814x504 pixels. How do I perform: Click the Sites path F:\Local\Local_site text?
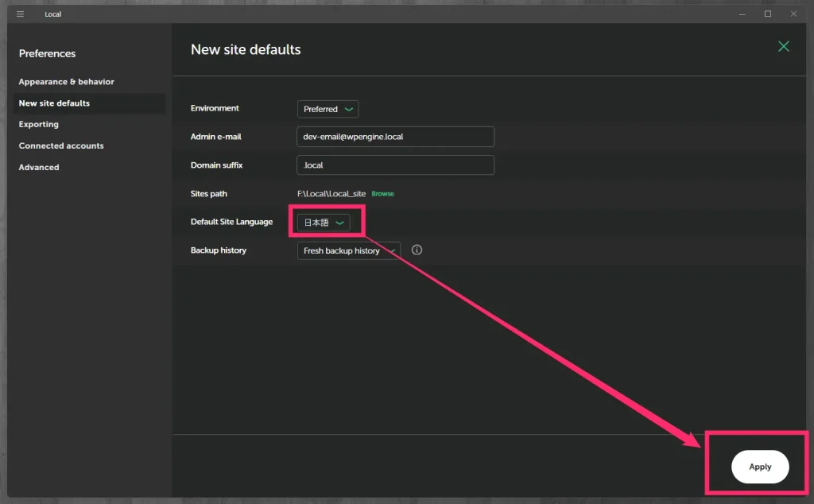331,194
